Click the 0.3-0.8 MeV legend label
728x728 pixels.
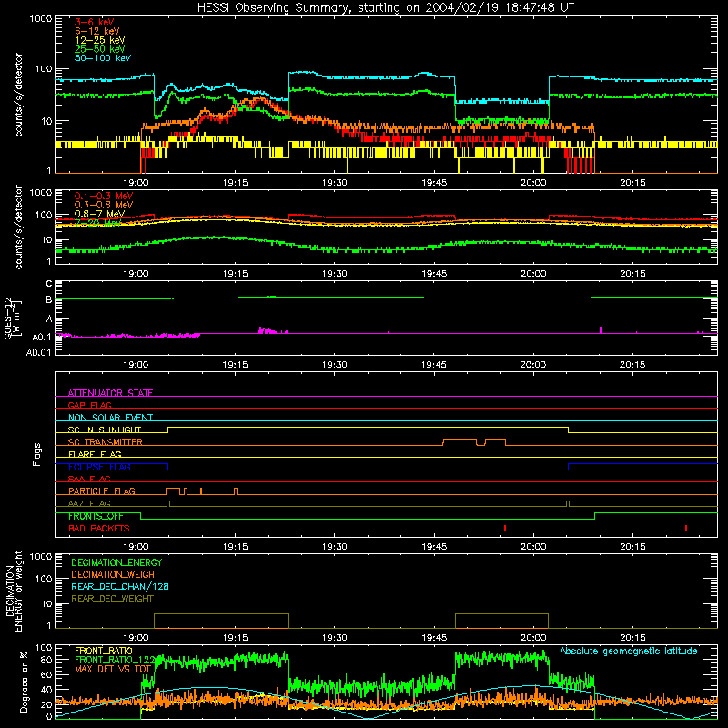tap(104, 205)
